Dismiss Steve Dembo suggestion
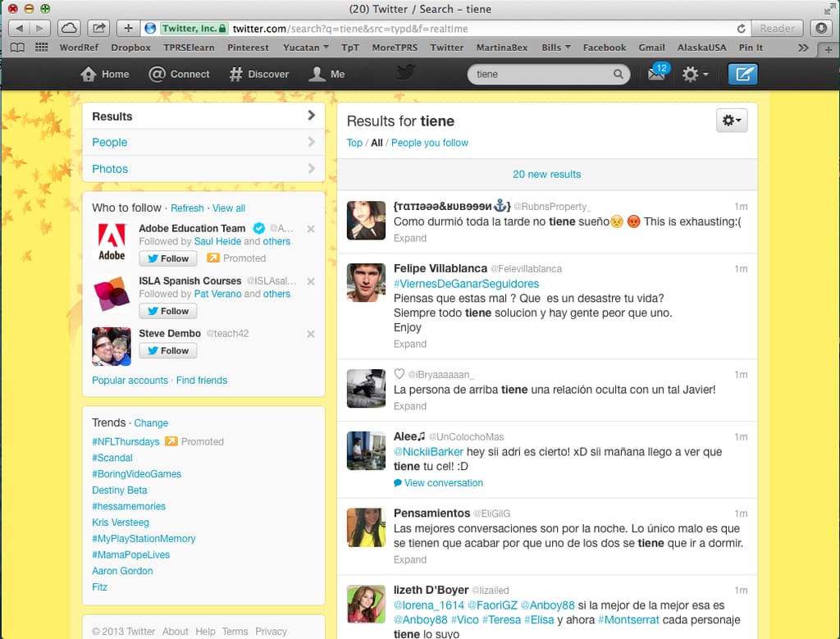Screen dimensions: 840x639 tap(311, 334)
